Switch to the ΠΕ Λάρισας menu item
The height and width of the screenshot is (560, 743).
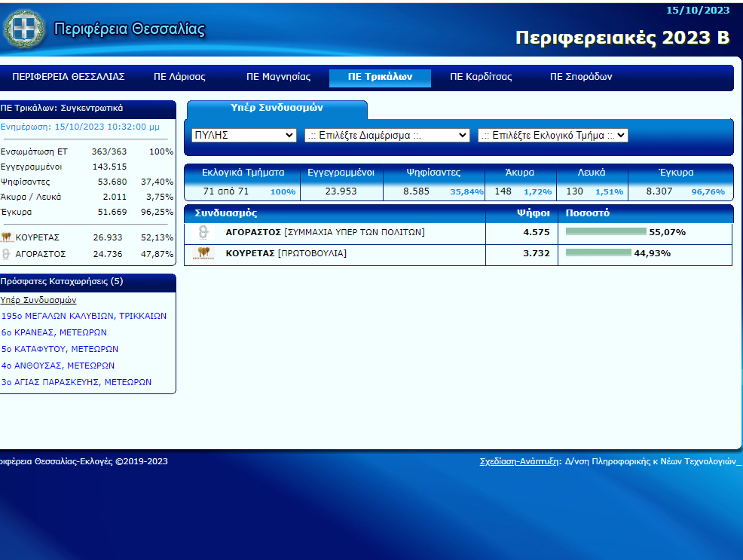(179, 77)
